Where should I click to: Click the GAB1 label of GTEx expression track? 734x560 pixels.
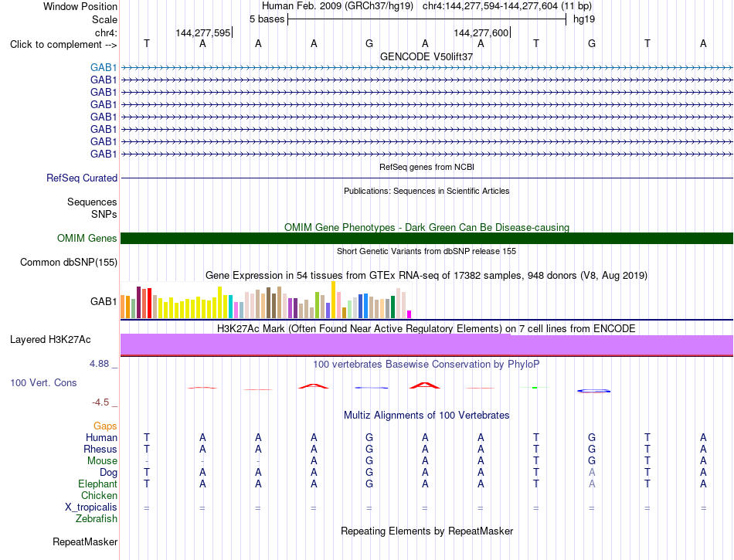point(104,301)
